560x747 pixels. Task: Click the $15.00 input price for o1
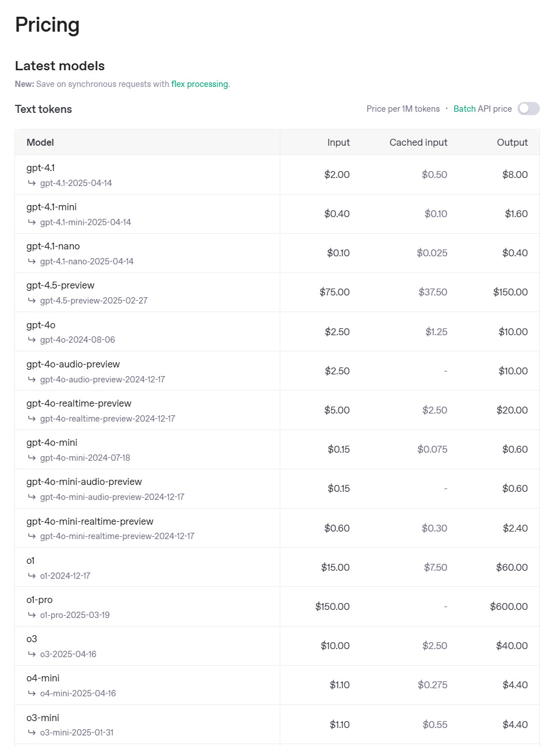[x=336, y=567]
